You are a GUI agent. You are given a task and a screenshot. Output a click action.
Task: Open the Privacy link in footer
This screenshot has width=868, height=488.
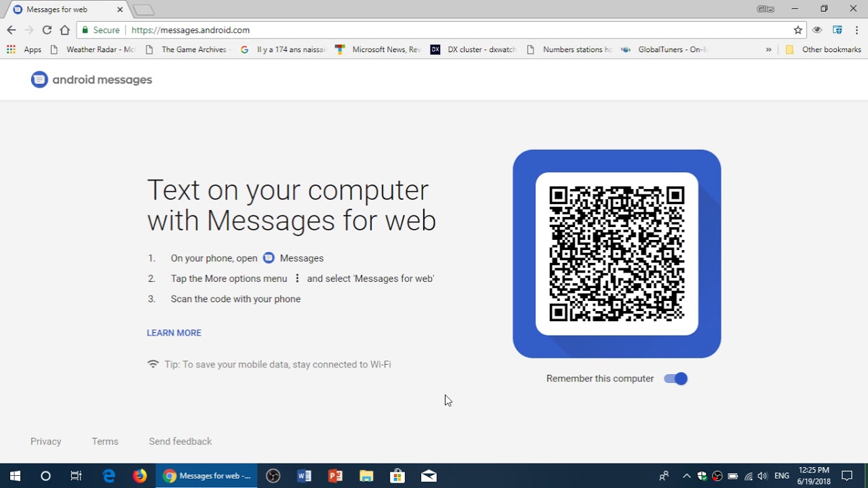(x=46, y=441)
